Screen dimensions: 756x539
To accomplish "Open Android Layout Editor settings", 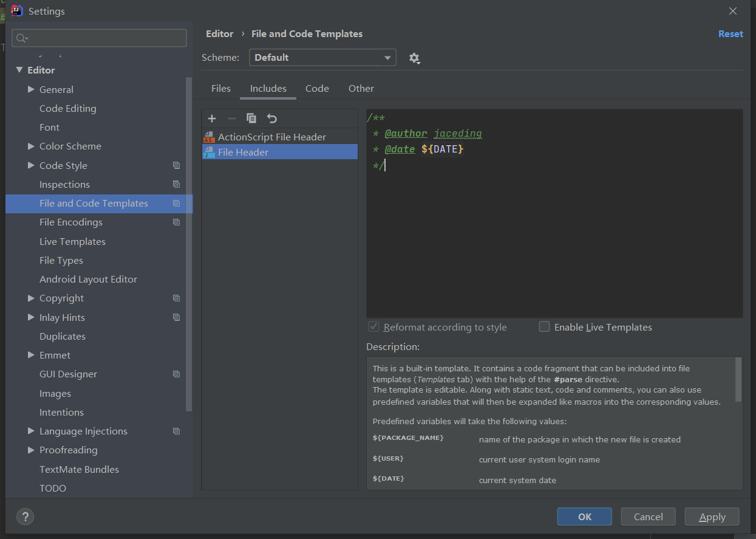I will 89,280.
